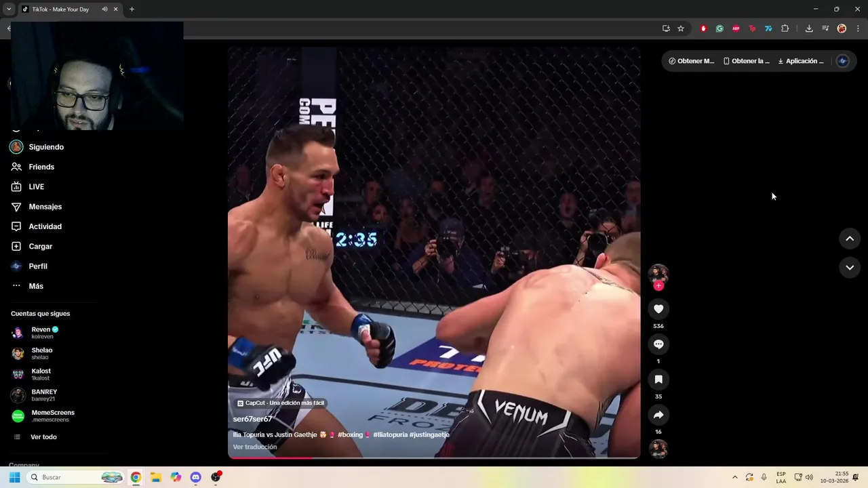Open Google Chrome from the taskbar

[136, 477]
